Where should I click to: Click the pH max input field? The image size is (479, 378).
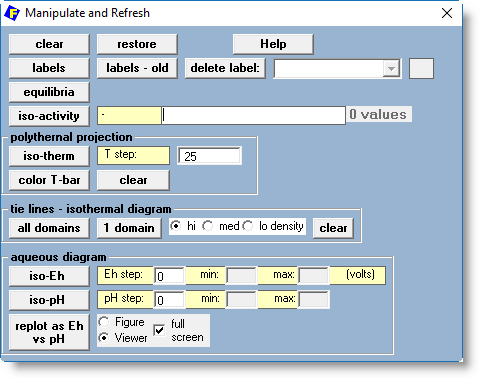(313, 299)
